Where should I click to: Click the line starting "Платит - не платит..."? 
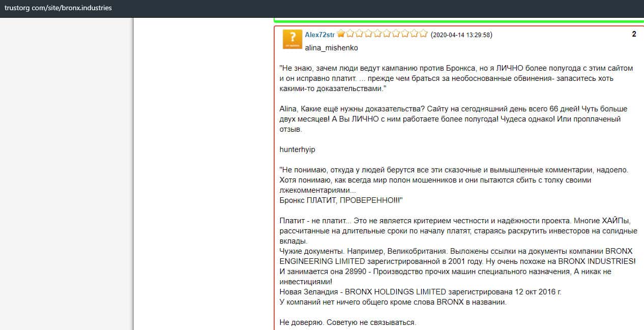[455, 221]
